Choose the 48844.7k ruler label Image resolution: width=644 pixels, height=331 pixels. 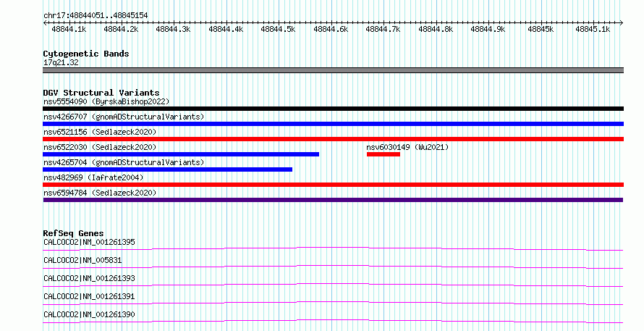(x=383, y=30)
